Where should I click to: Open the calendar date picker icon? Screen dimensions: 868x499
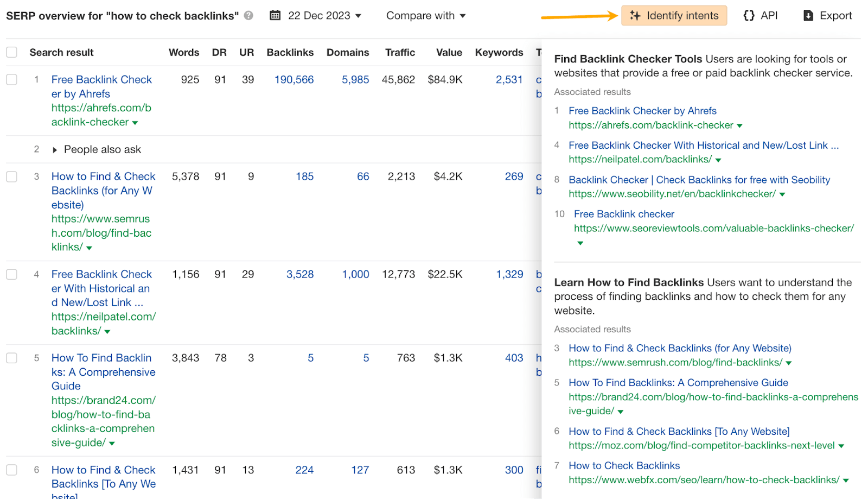tap(275, 15)
